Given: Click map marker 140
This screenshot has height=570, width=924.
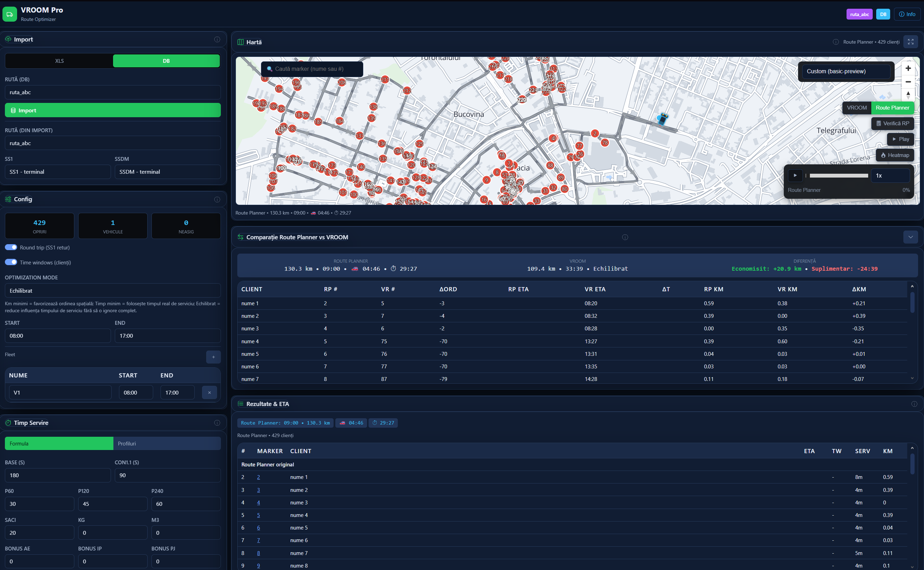Looking at the screenshot, I should (x=361, y=167).
